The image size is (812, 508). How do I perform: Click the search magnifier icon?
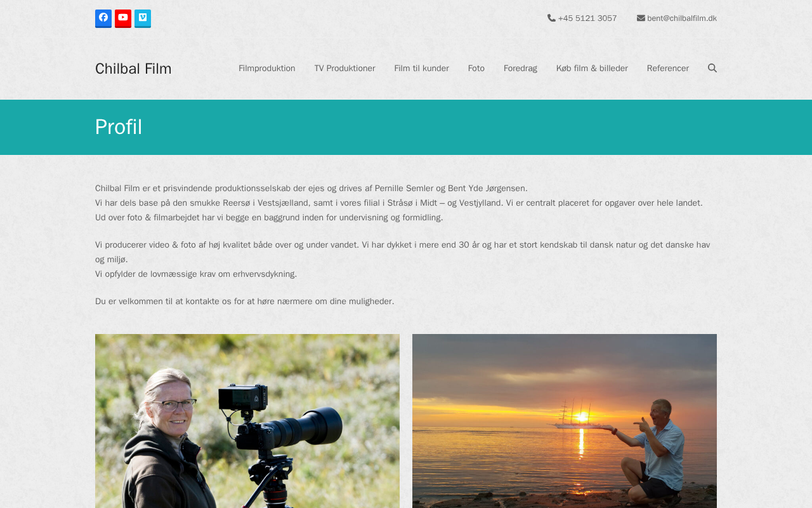[x=712, y=68]
